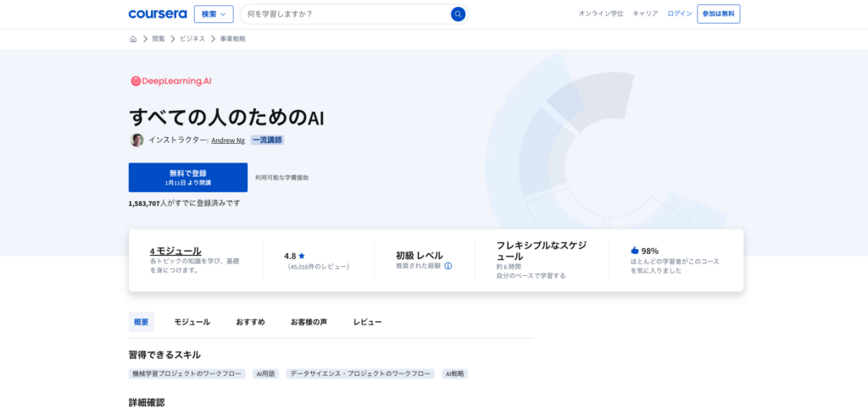The height and width of the screenshot is (415, 868).
Task: Select the モジュール tab
Action: (x=192, y=322)
